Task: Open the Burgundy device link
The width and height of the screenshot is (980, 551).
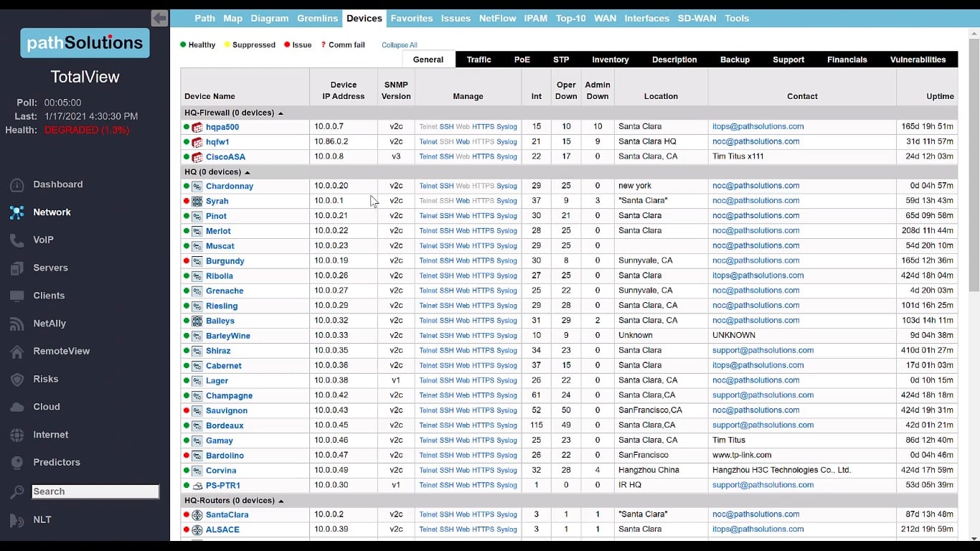Action: coord(225,261)
